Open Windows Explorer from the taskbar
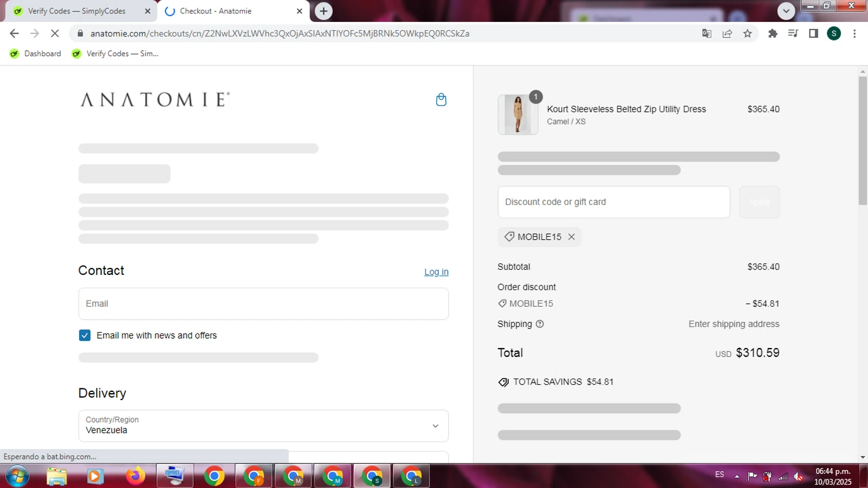 coord(57,476)
